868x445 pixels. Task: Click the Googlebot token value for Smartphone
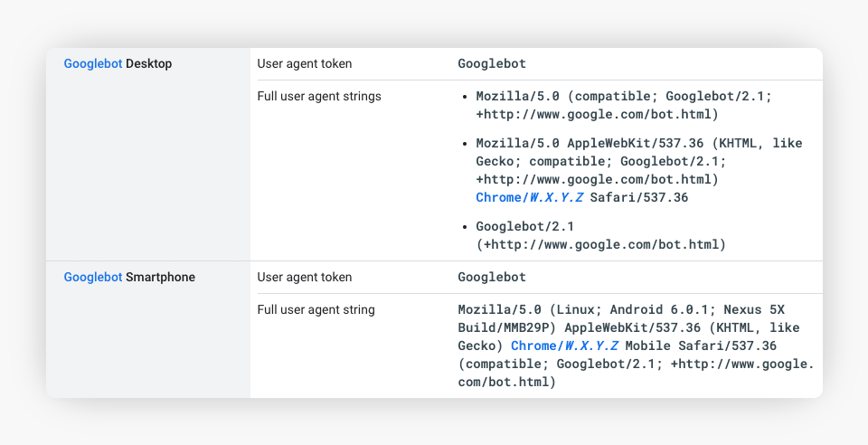(x=492, y=278)
